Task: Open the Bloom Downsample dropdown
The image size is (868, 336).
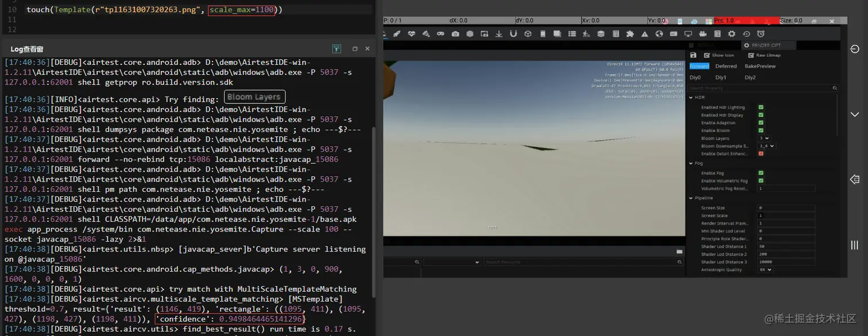Action: tap(766, 146)
